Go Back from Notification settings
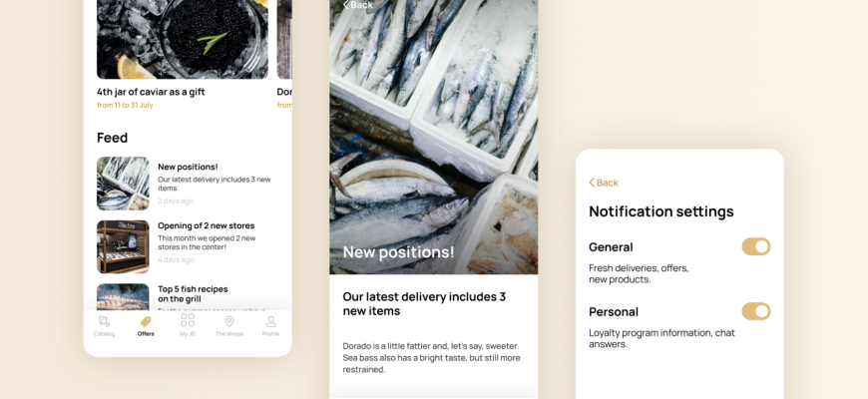The height and width of the screenshot is (399, 868). (604, 183)
